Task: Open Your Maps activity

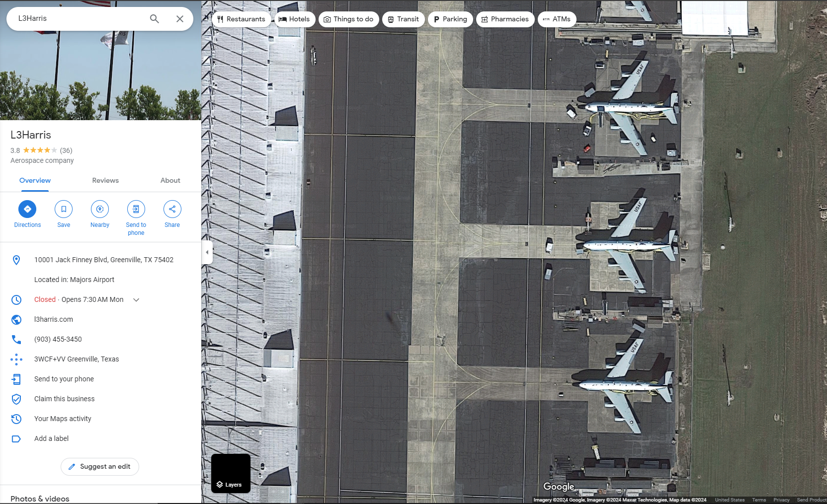Action: point(100,419)
